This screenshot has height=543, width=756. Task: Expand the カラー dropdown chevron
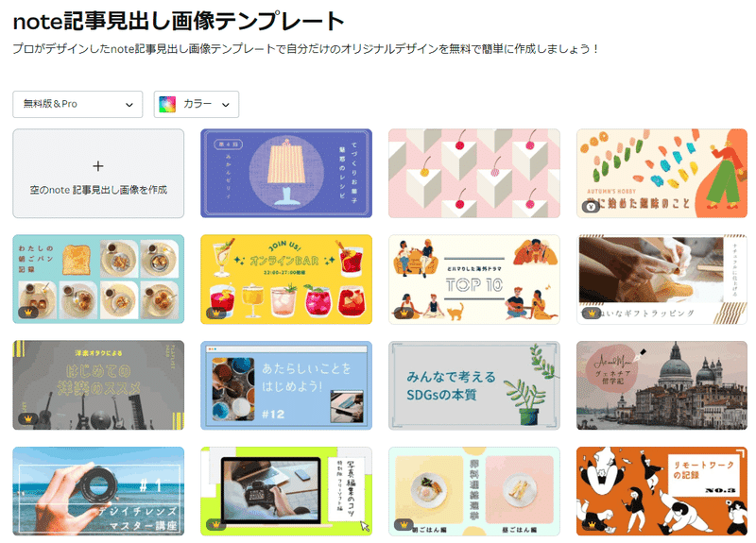click(225, 105)
